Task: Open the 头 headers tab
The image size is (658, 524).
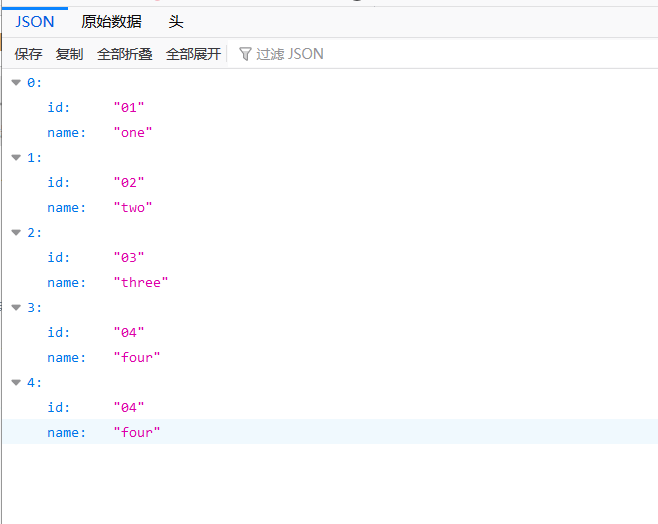Action: [x=176, y=22]
